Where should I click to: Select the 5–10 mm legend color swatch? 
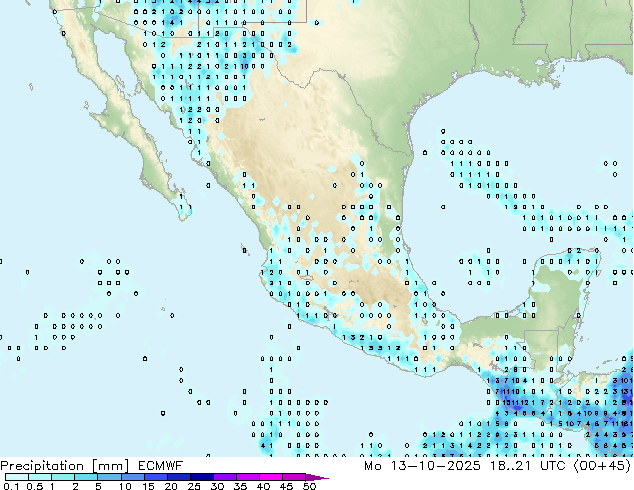point(109,477)
